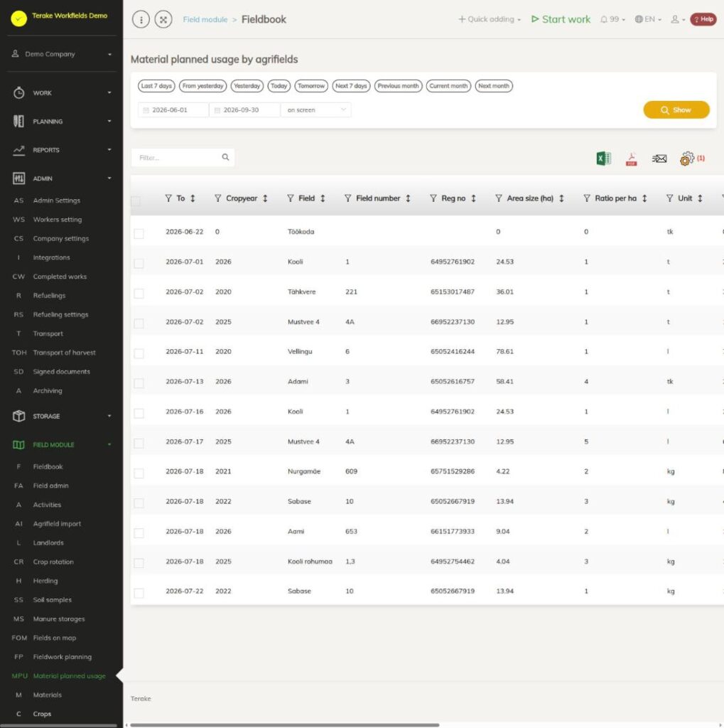
Task: Open the three-dot options menu
Action: [x=141, y=19]
